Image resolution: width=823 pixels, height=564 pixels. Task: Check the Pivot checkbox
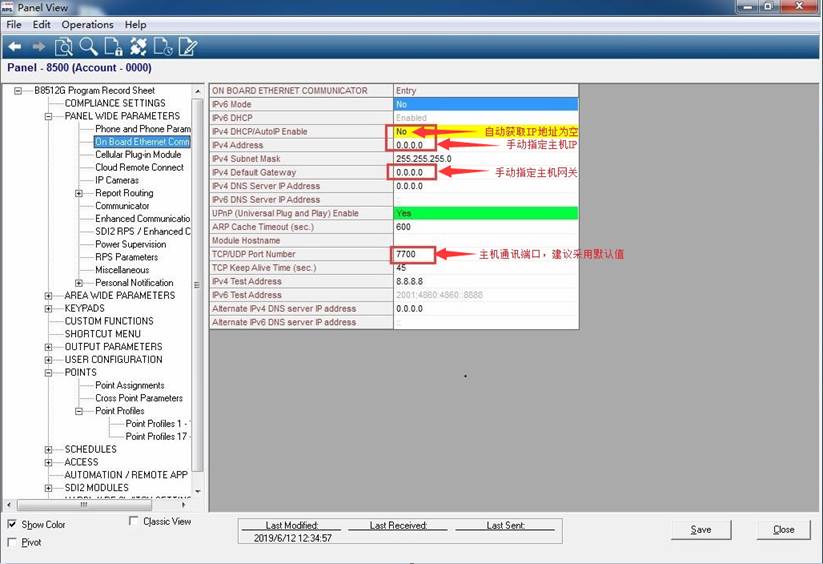click(12, 542)
